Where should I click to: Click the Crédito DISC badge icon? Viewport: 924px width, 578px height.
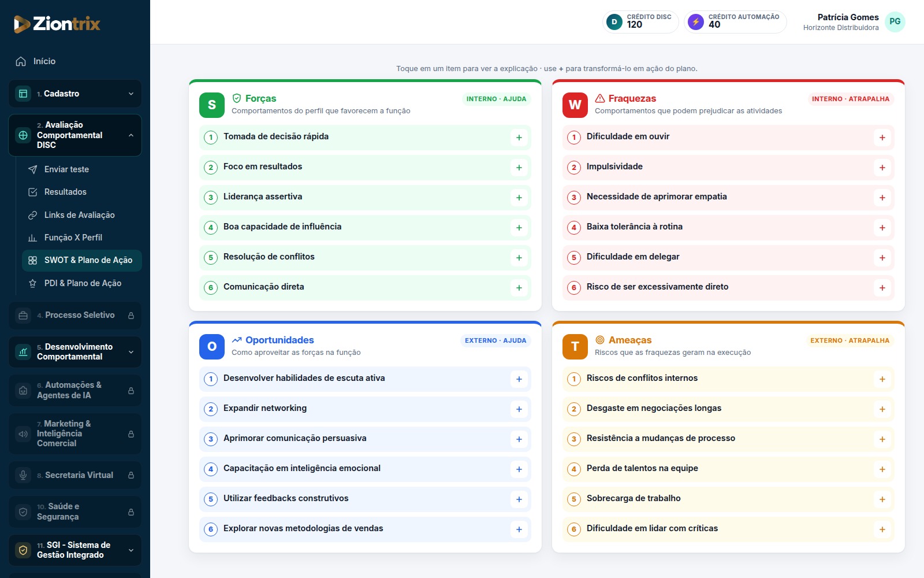[614, 21]
